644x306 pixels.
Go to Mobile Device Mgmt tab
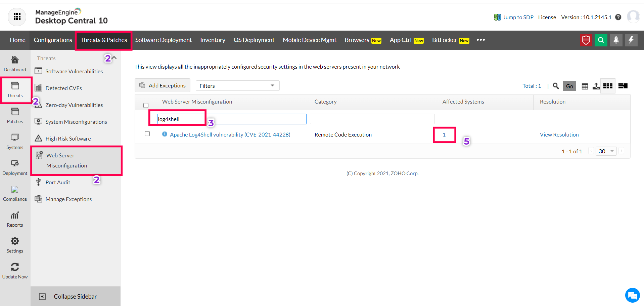(309, 40)
